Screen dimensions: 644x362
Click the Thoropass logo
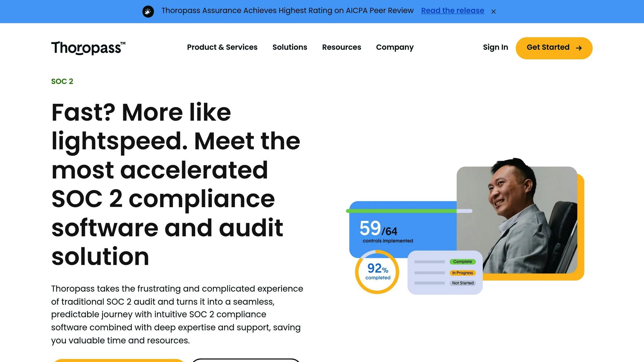point(88,48)
